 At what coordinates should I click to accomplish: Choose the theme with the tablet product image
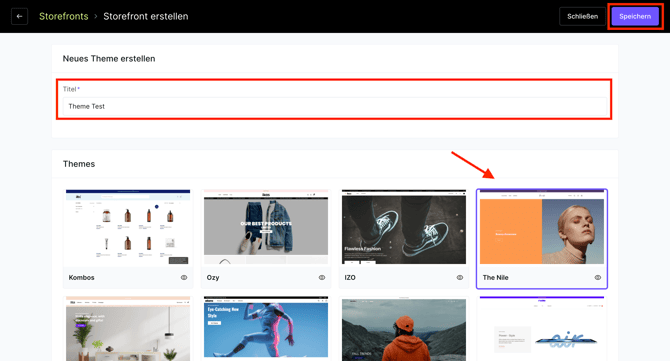(x=542, y=329)
